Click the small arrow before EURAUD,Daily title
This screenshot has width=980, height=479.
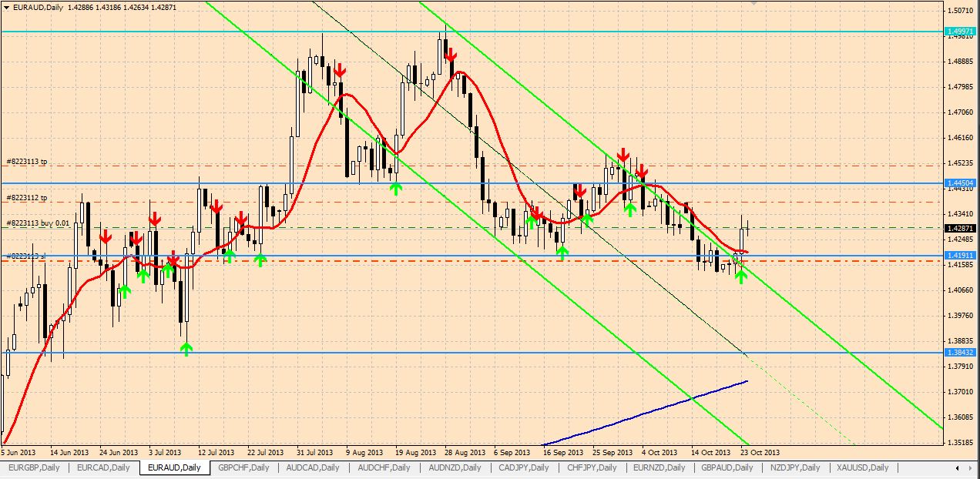tap(7, 7)
